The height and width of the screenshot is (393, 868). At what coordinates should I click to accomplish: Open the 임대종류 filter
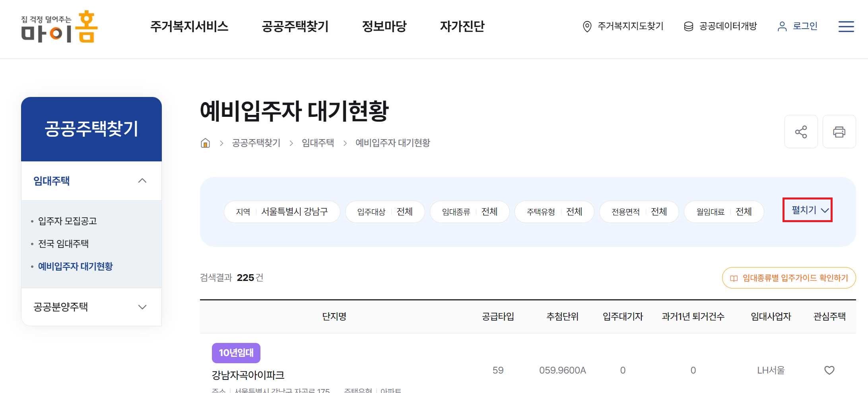(470, 212)
